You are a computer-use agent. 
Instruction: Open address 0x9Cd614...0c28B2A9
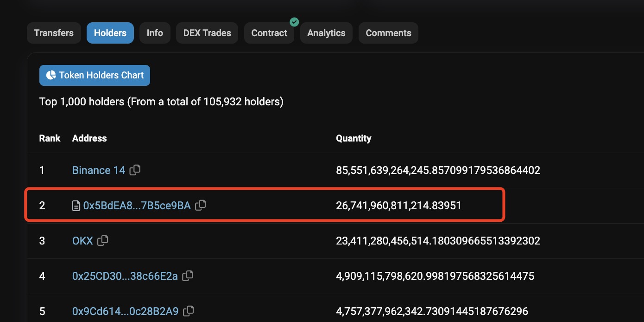tap(125, 311)
